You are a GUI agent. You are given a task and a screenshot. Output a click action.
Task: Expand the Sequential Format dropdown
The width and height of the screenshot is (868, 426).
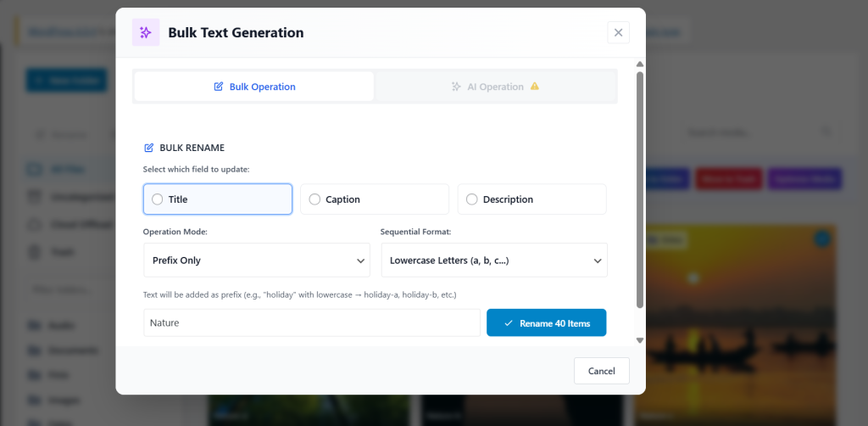(494, 261)
